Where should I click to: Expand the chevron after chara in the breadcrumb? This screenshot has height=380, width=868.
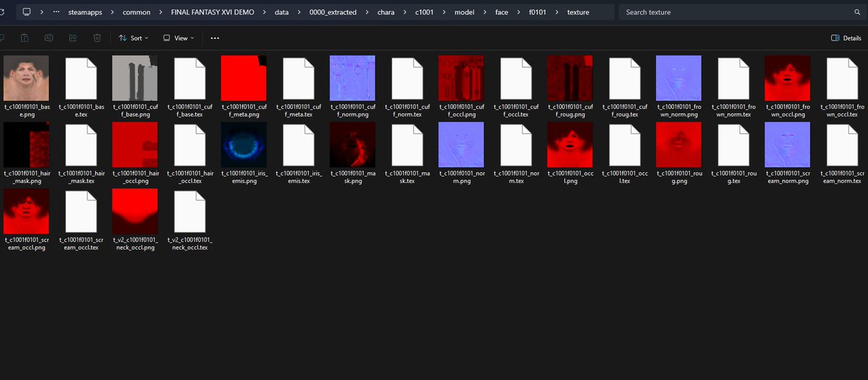[404, 12]
